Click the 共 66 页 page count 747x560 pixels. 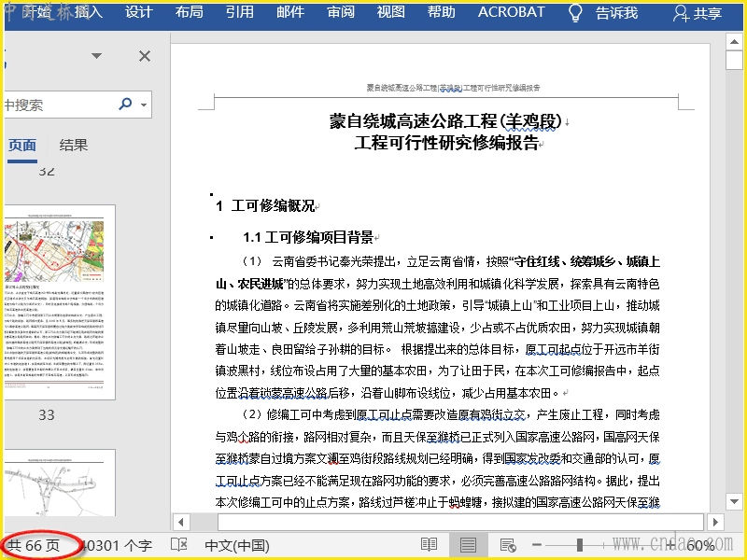pos(34,545)
